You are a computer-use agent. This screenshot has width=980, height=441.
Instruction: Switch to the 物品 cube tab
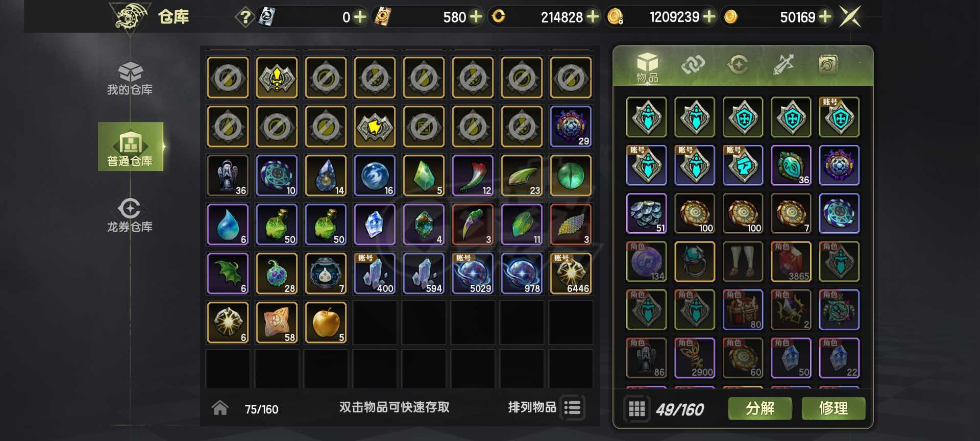pos(647,67)
